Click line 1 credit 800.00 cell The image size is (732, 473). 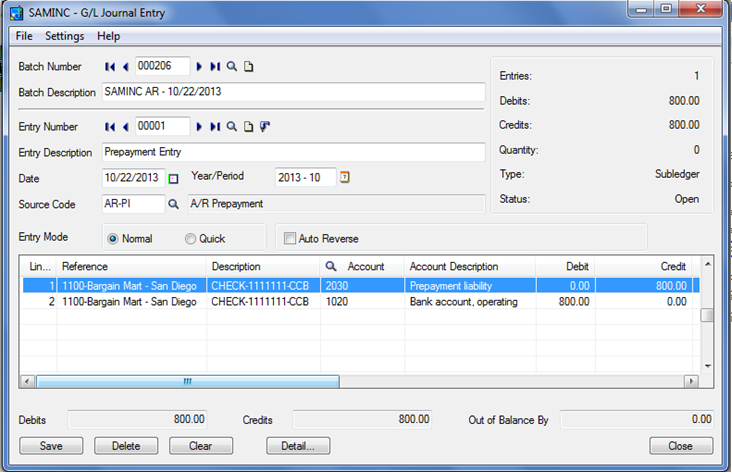pos(643,286)
